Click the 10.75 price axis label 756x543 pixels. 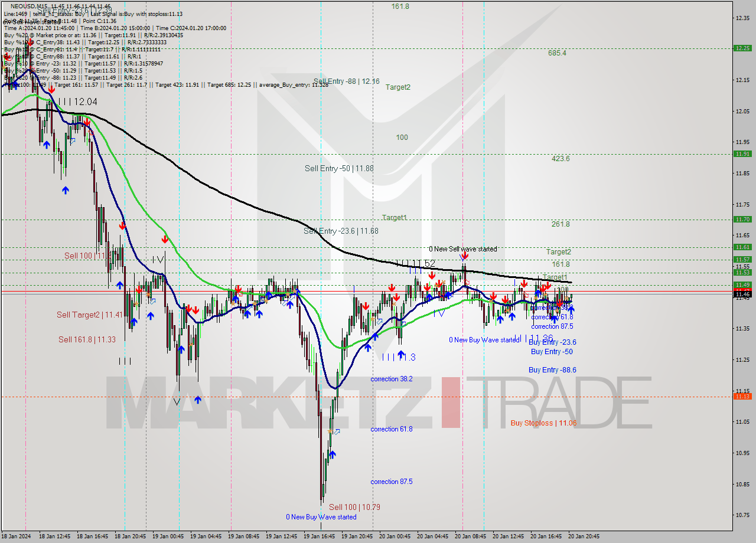tap(742, 515)
